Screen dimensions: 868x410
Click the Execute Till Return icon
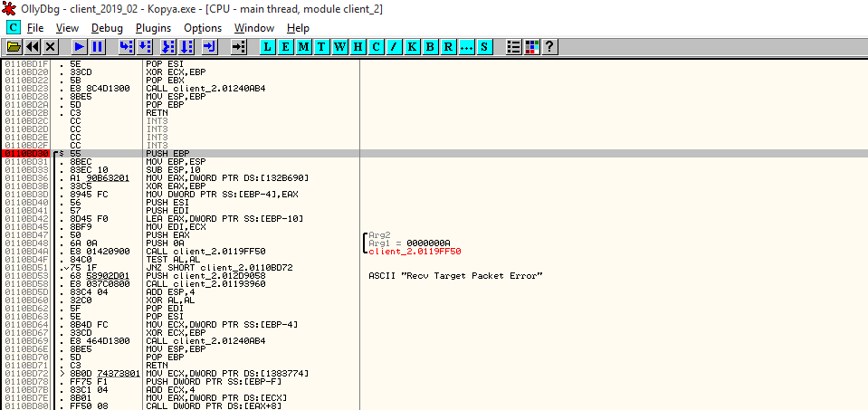pyautogui.click(x=210, y=47)
